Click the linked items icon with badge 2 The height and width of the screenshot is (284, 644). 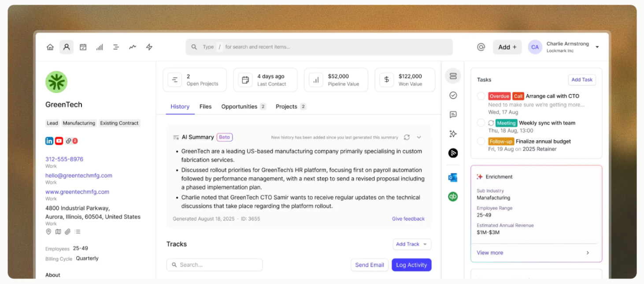[x=71, y=141]
